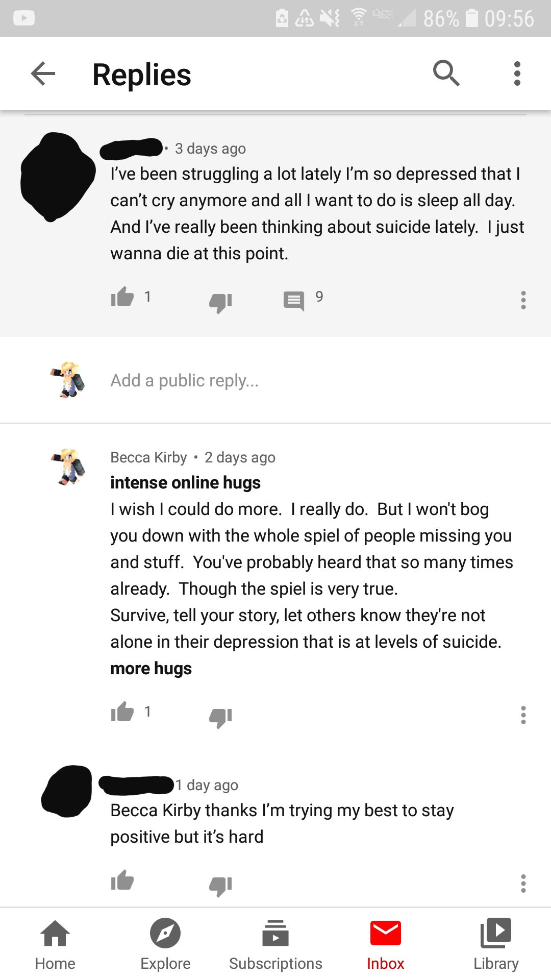The height and width of the screenshot is (980, 551).
Task: Like the 'trying my best' reply
Action: tap(122, 880)
